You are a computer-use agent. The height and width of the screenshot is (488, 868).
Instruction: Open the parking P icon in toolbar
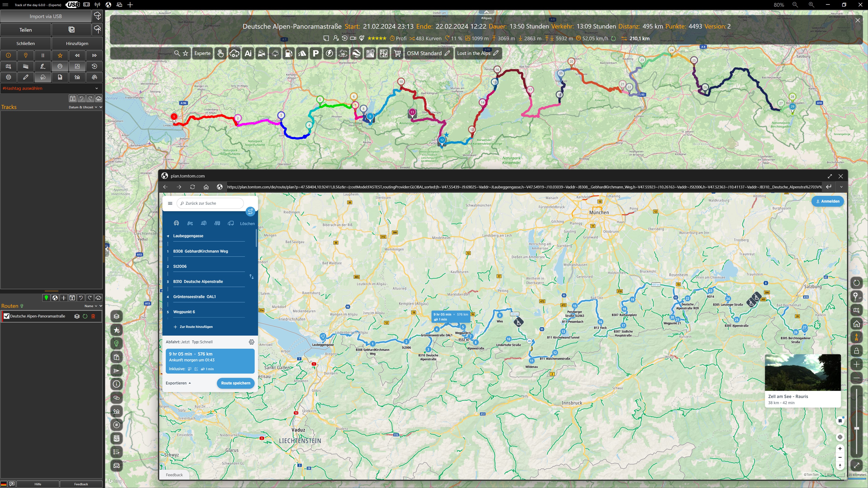tap(315, 53)
